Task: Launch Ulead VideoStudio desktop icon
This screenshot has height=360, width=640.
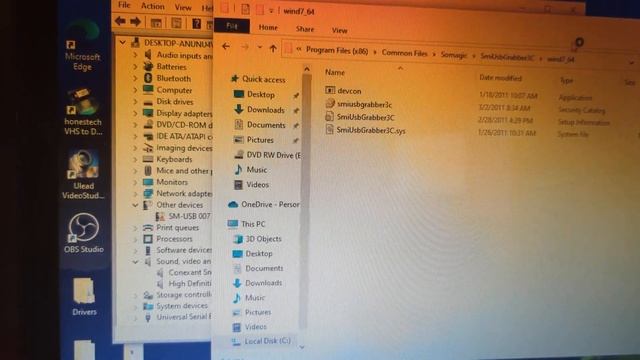Action: point(83,175)
